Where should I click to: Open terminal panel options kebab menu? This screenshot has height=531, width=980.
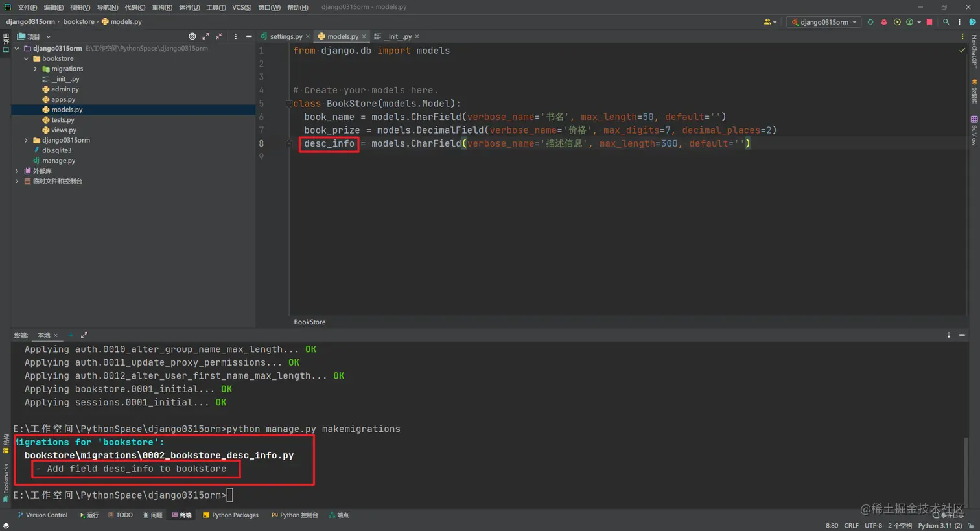pos(948,335)
